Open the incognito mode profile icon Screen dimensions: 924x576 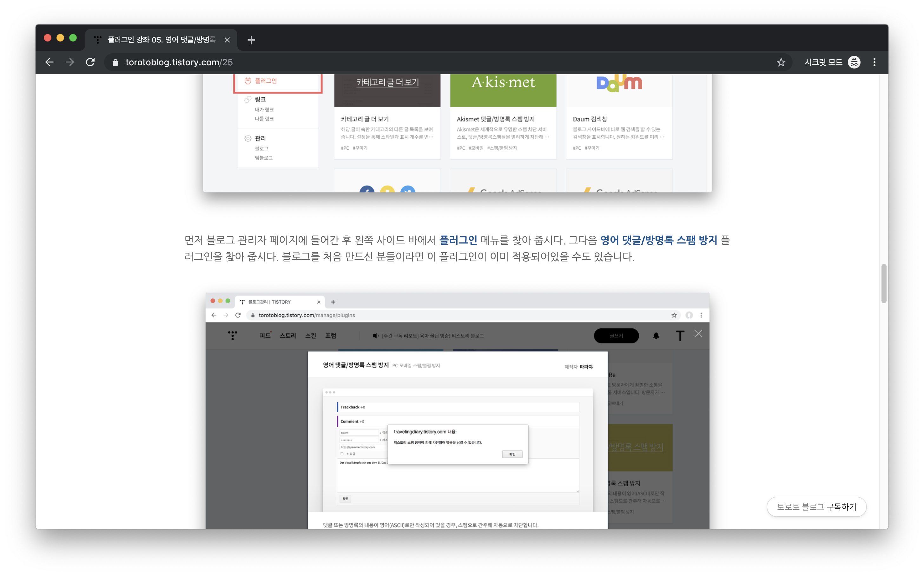[x=854, y=62]
